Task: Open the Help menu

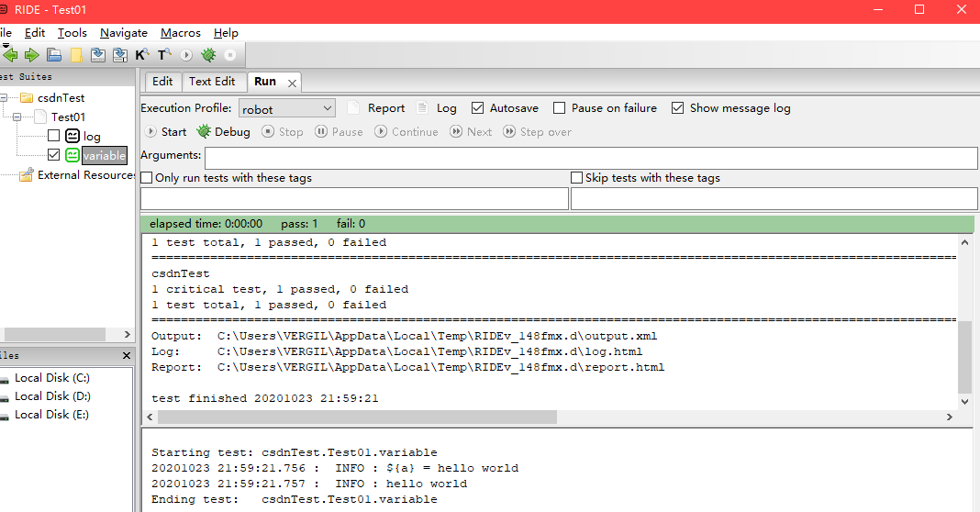Action: (x=226, y=33)
